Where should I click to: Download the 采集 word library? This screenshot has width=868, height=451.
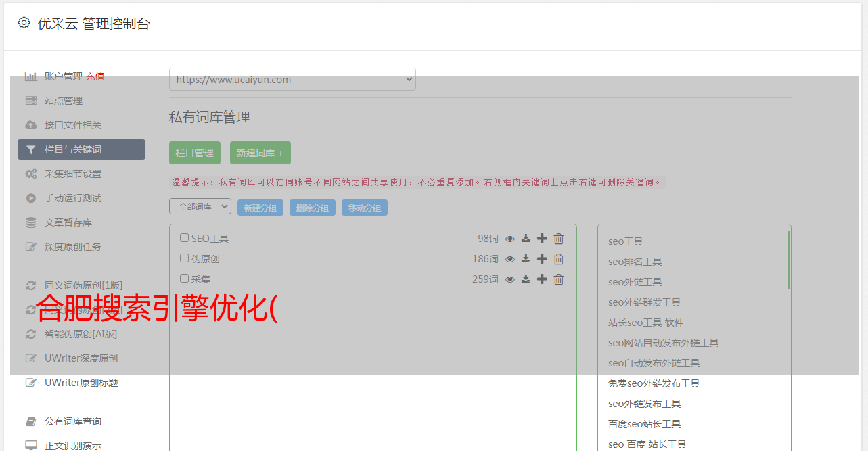click(526, 279)
